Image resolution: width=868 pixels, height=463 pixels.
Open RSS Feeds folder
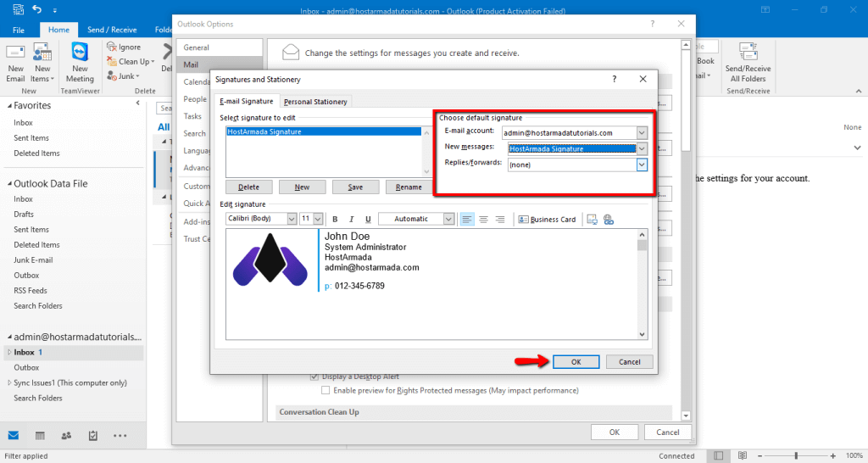click(31, 290)
